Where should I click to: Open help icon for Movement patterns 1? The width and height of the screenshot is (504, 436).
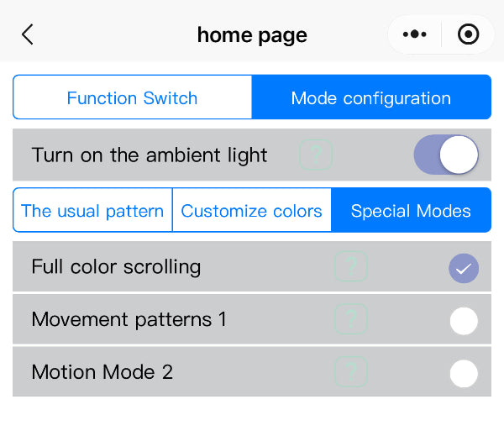click(351, 319)
